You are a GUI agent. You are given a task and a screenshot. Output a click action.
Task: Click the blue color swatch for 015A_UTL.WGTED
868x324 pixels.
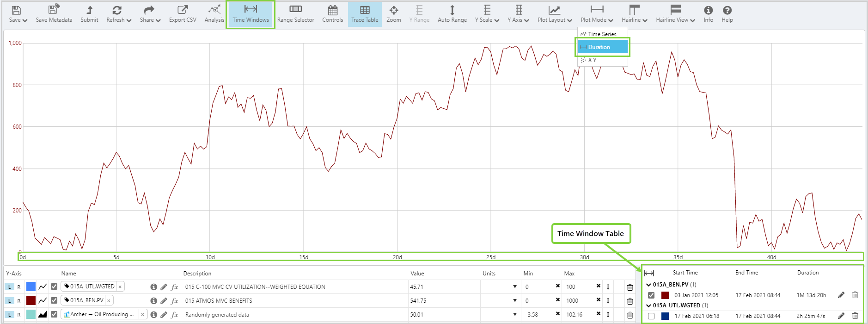coord(31,287)
